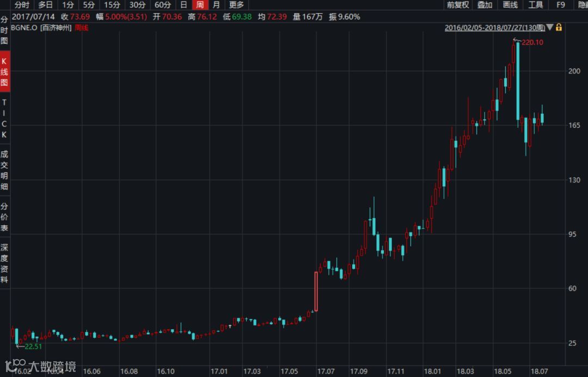The width and height of the screenshot is (588, 377).
Task: Click the red 周线 period label
Action: click(81, 28)
